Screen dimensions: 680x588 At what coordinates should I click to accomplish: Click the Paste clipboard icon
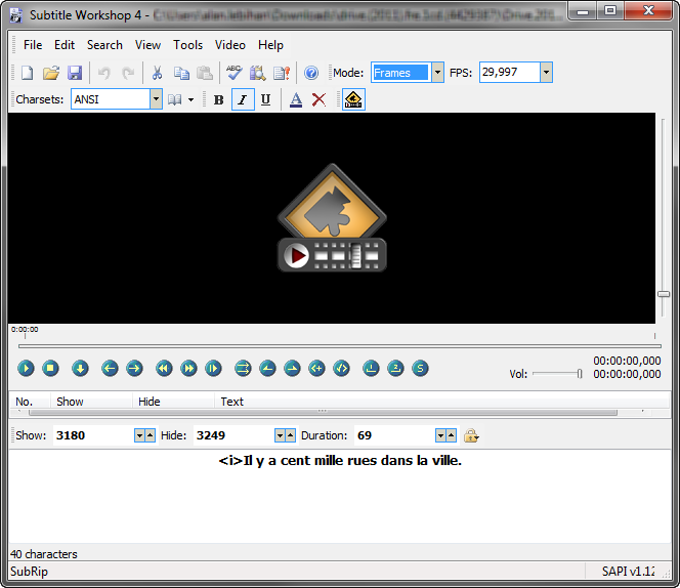coord(205,73)
